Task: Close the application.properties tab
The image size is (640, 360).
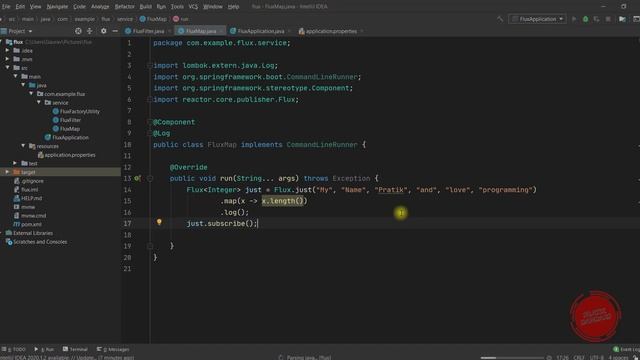Action: point(362,31)
